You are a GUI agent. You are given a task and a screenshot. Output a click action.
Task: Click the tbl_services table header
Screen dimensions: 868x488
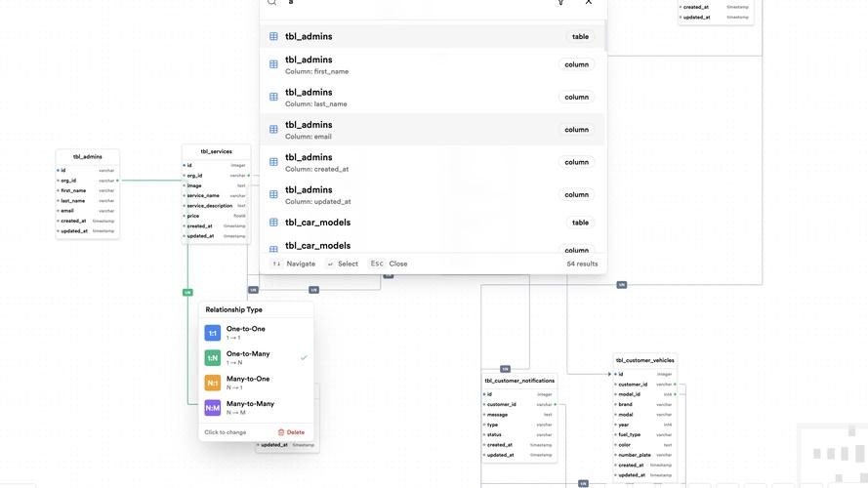tap(216, 152)
